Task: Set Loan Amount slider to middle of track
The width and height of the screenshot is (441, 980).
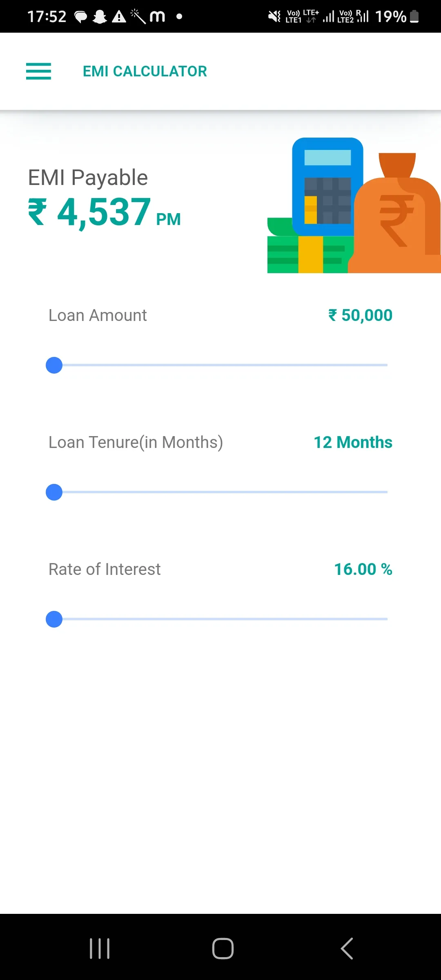Action: tap(220, 365)
